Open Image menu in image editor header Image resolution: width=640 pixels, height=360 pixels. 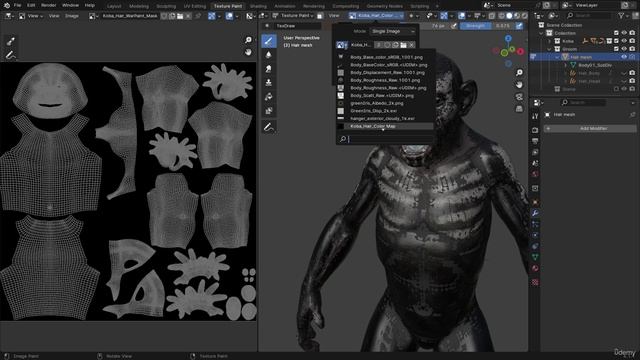pos(72,16)
